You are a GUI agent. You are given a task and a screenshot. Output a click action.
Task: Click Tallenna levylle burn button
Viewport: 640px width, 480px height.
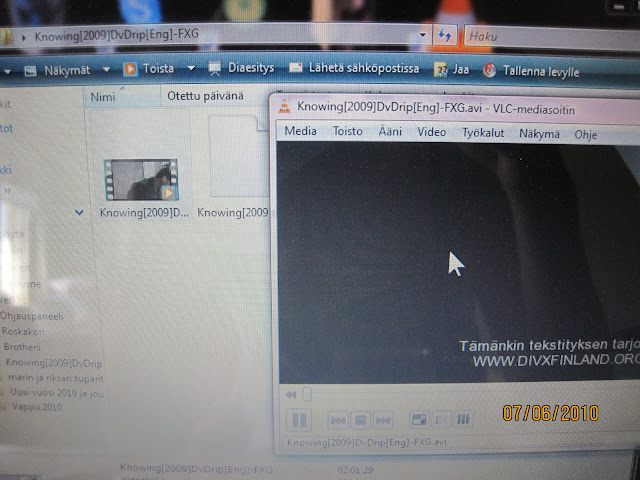click(531, 71)
